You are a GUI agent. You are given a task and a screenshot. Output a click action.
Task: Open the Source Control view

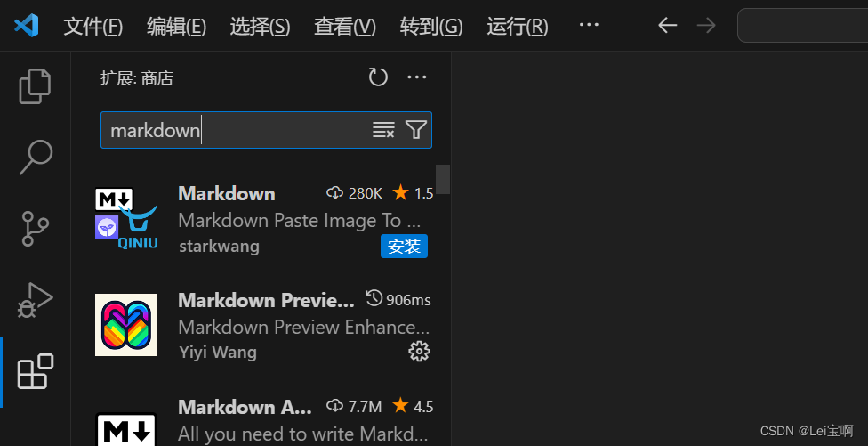click(36, 228)
